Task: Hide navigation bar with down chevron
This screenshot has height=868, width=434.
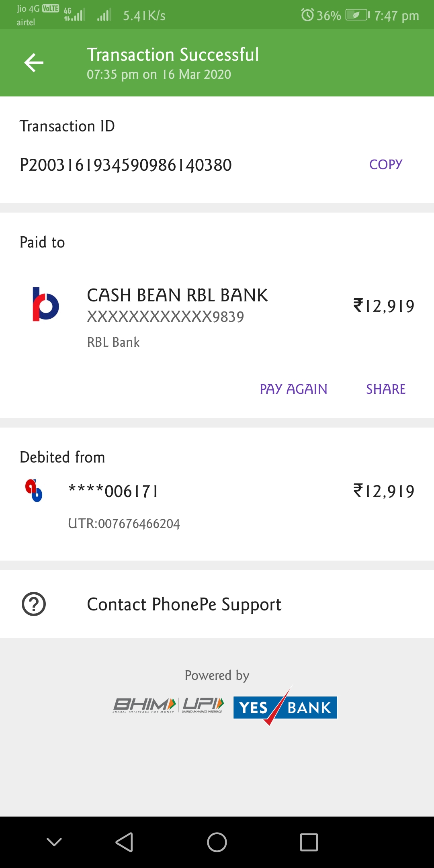Action: click(54, 842)
